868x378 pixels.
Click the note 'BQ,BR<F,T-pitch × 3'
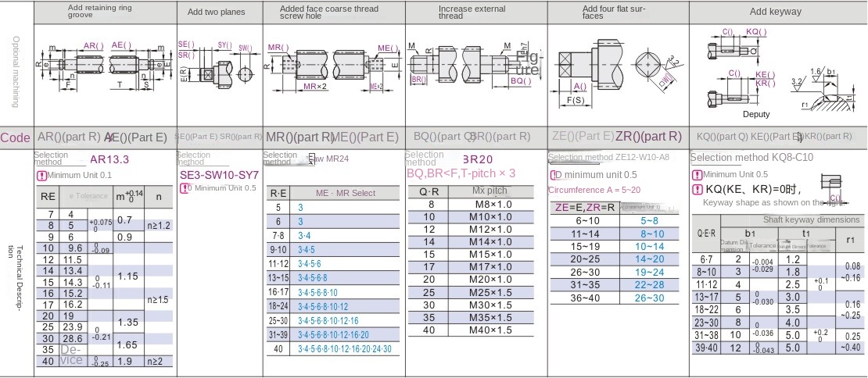(x=461, y=173)
